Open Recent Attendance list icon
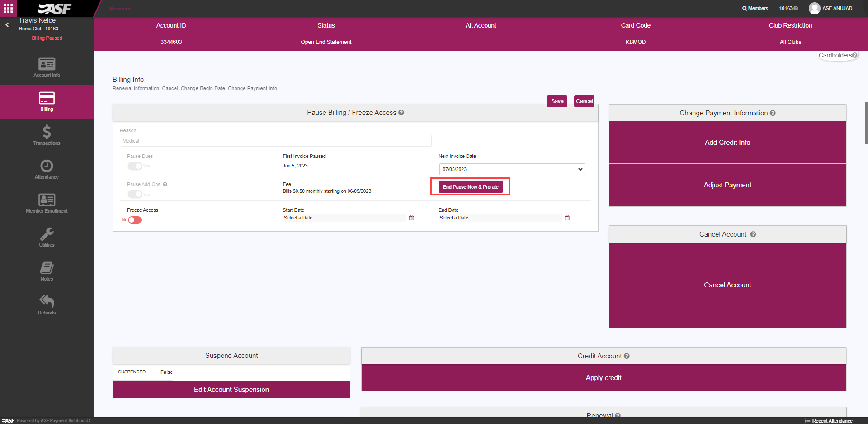The image size is (868, 424). tap(807, 420)
